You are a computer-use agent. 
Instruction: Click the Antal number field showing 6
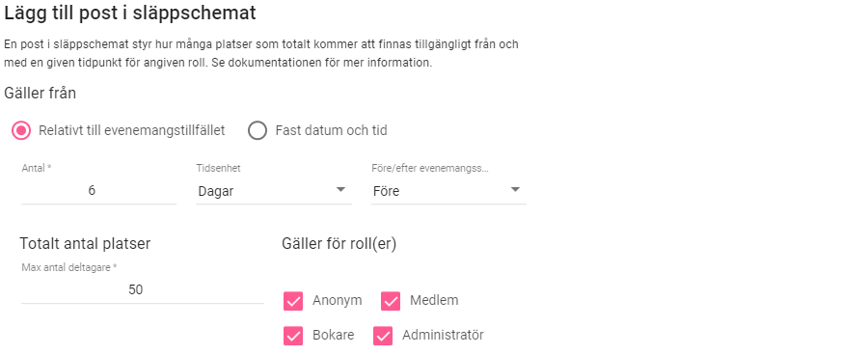[x=98, y=190]
